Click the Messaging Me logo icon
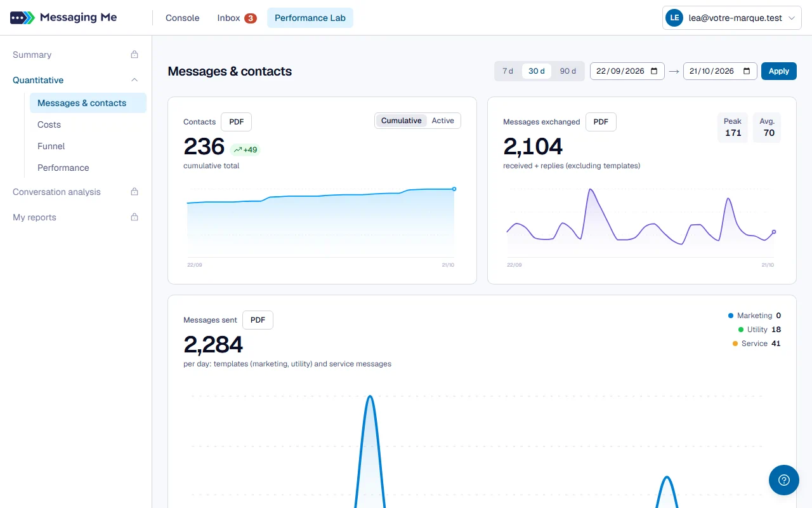 pyautogui.click(x=22, y=18)
